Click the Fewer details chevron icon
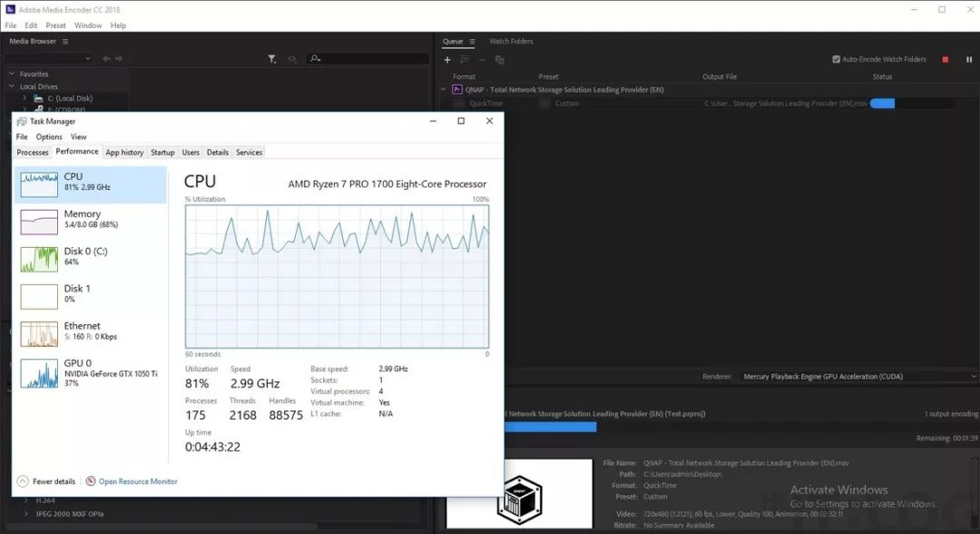 point(23,481)
